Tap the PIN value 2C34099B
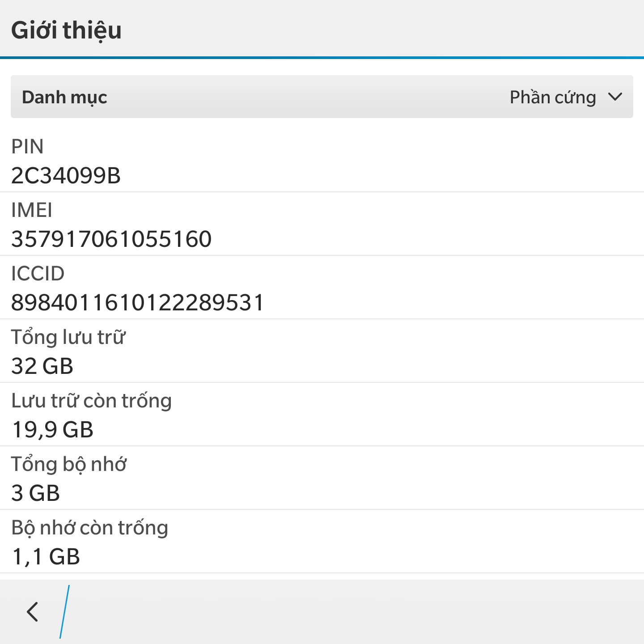 point(66,175)
